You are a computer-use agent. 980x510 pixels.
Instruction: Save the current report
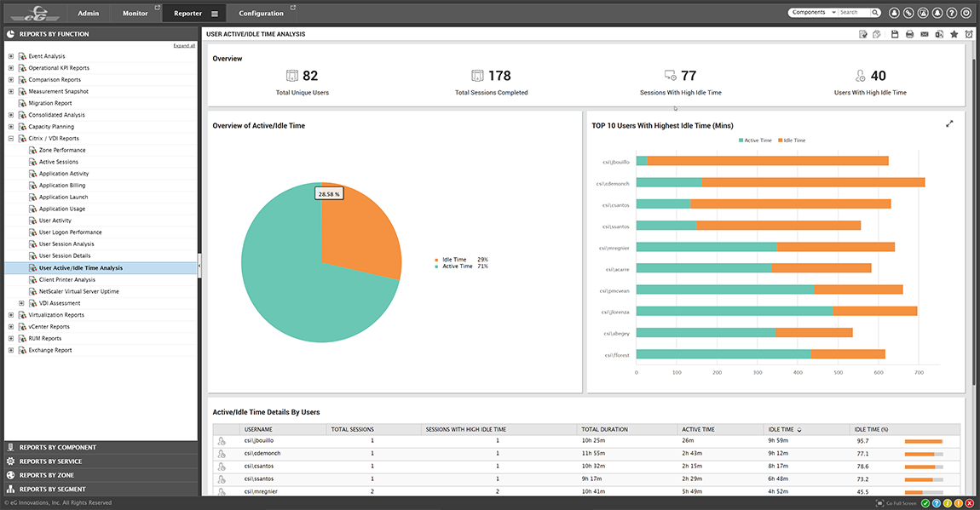tap(895, 34)
